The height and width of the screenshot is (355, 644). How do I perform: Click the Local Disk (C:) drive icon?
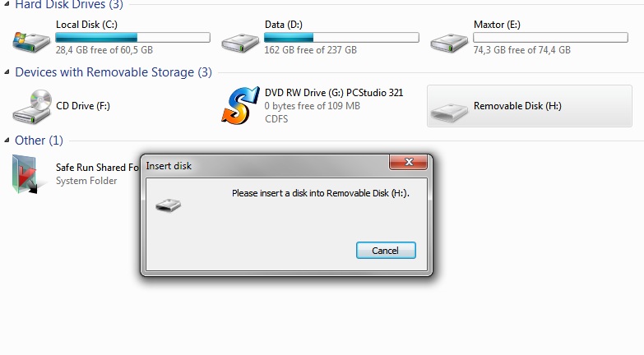[x=30, y=38]
